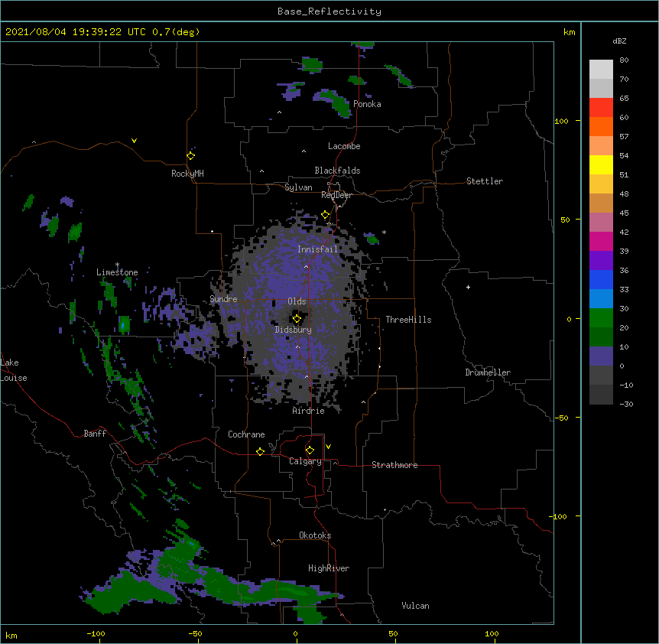This screenshot has width=659, height=644.
Task: Click the Drumheller city label
Action: tap(488, 372)
